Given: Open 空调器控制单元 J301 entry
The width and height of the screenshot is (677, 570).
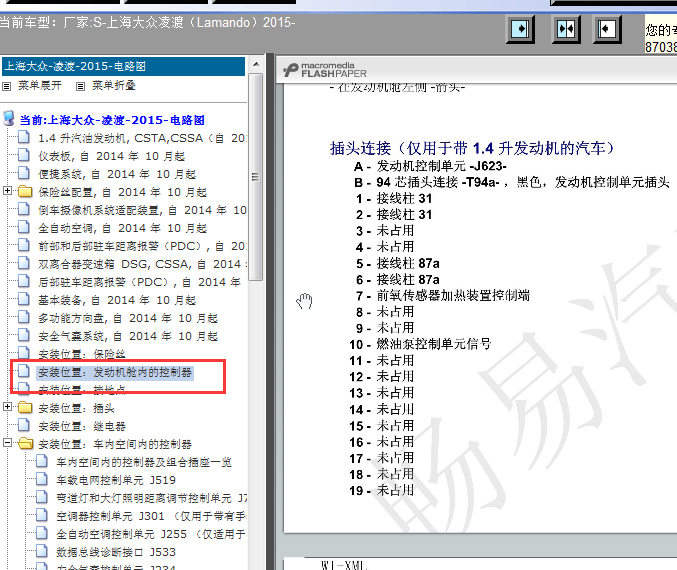Looking at the screenshot, I should (x=151, y=516).
